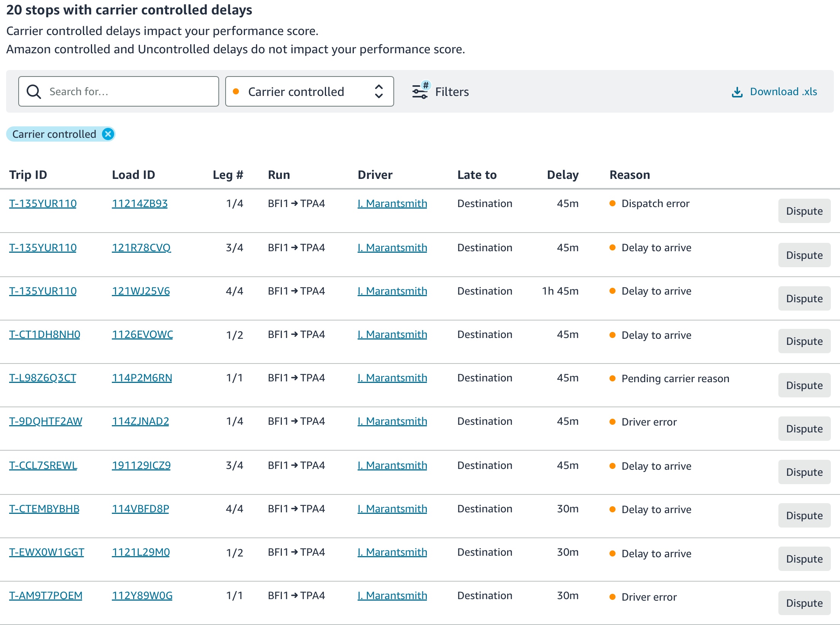Sort by the Delay column header
Screen dimensions: 840x625
(x=562, y=175)
